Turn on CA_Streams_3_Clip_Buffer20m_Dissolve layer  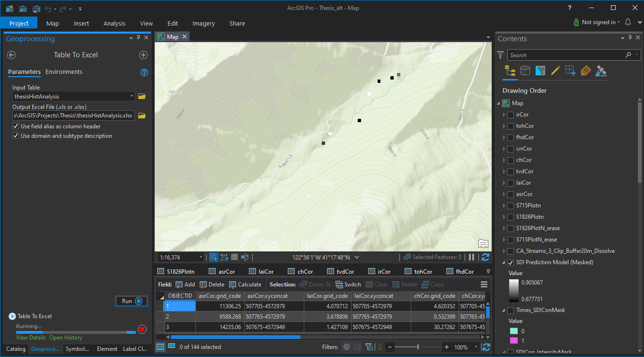click(511, 251)
